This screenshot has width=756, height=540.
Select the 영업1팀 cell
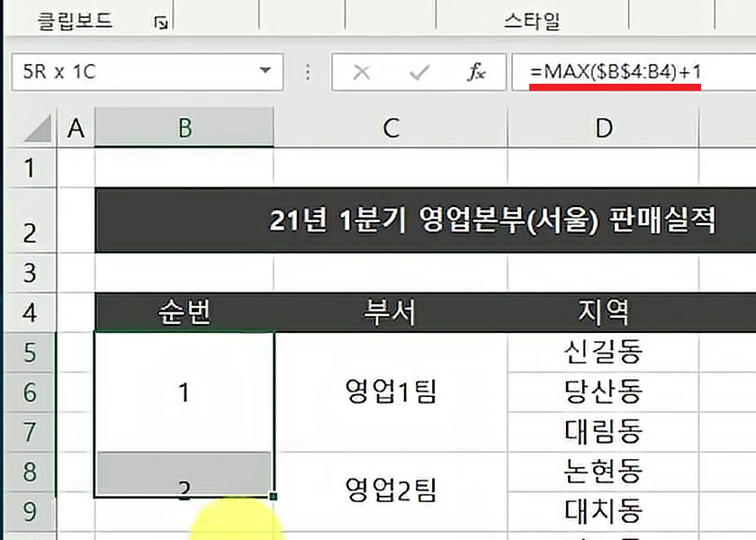click(391, 392)
